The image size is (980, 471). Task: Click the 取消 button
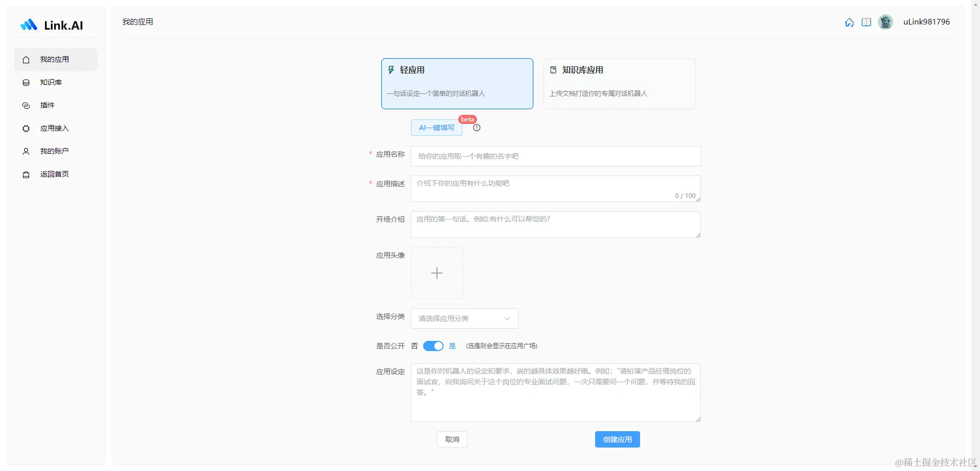[x=452, y=439]
